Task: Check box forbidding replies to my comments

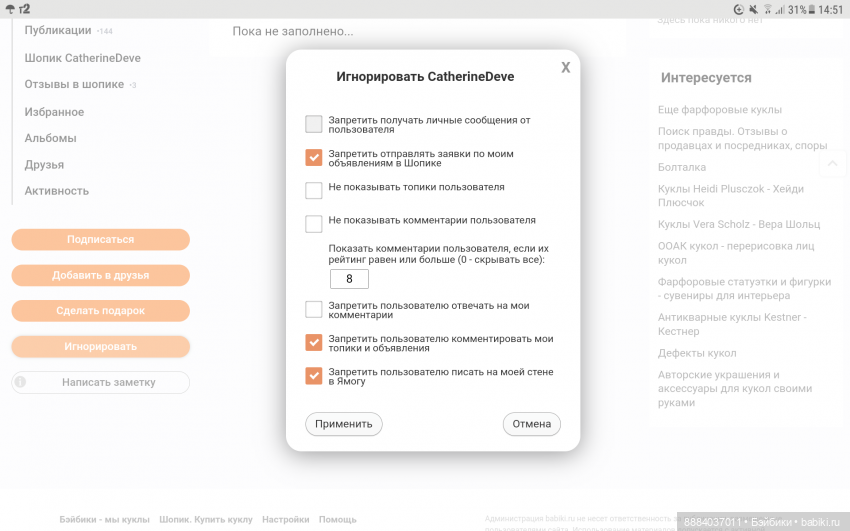Action: click(314, 309)
